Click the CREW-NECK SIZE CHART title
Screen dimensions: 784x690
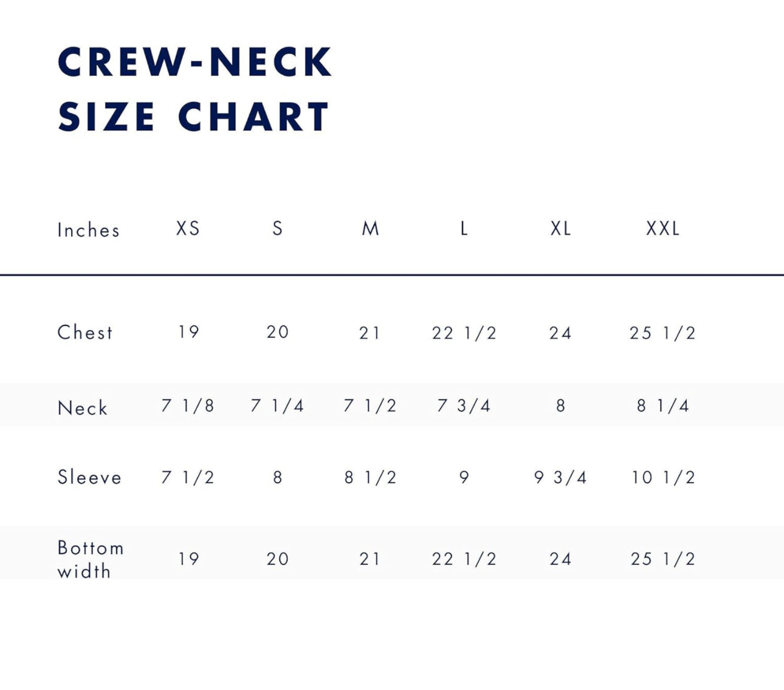click(194, 89)
